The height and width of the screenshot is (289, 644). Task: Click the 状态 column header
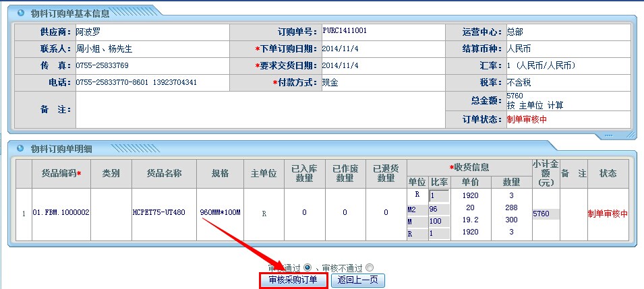tap(608, 173)
